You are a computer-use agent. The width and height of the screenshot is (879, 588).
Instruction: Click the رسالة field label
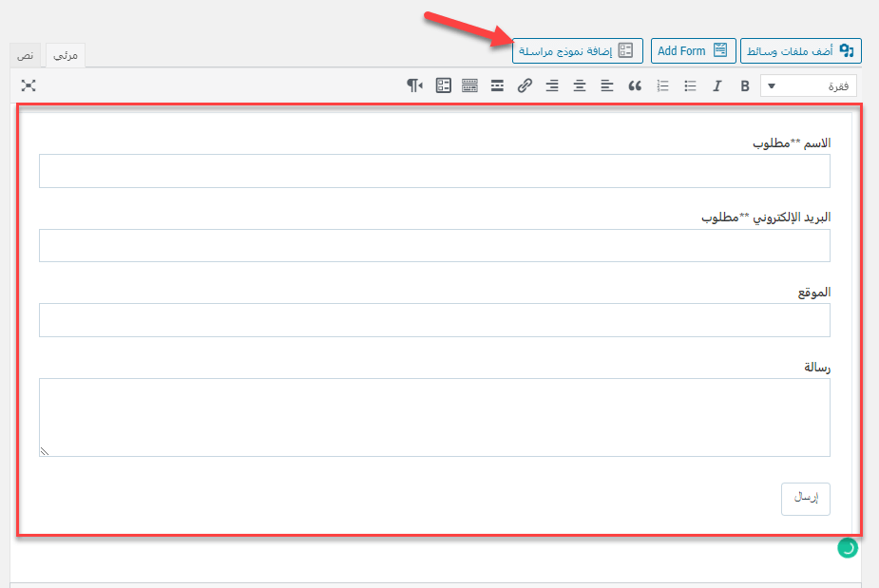tap(817, 368)
